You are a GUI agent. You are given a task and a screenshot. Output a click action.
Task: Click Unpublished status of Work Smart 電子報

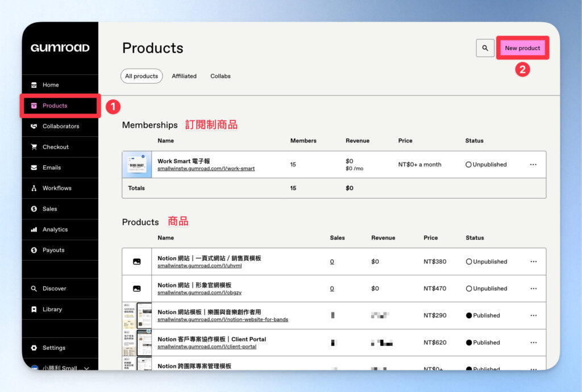486,164
